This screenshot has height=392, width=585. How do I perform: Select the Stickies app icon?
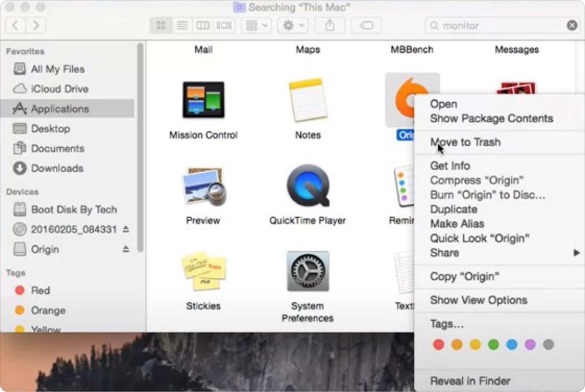pyautogui.click(x=203, y=271)
